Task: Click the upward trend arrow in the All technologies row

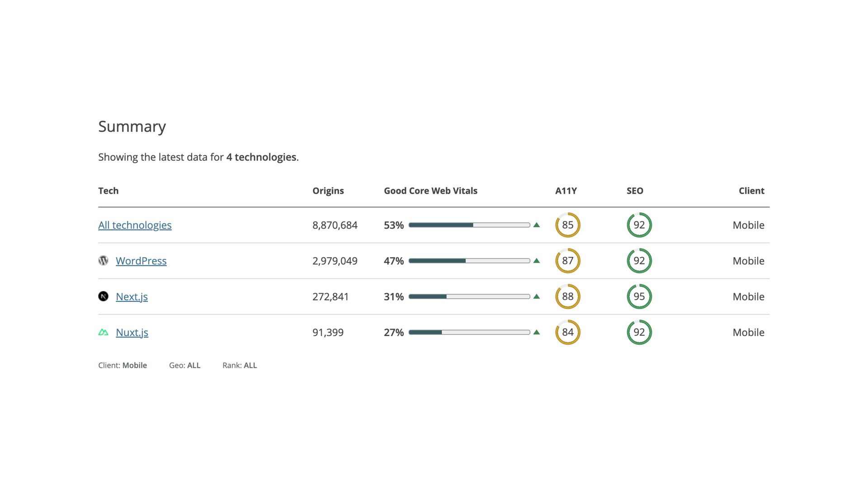Action: click(x=537, y=225)
